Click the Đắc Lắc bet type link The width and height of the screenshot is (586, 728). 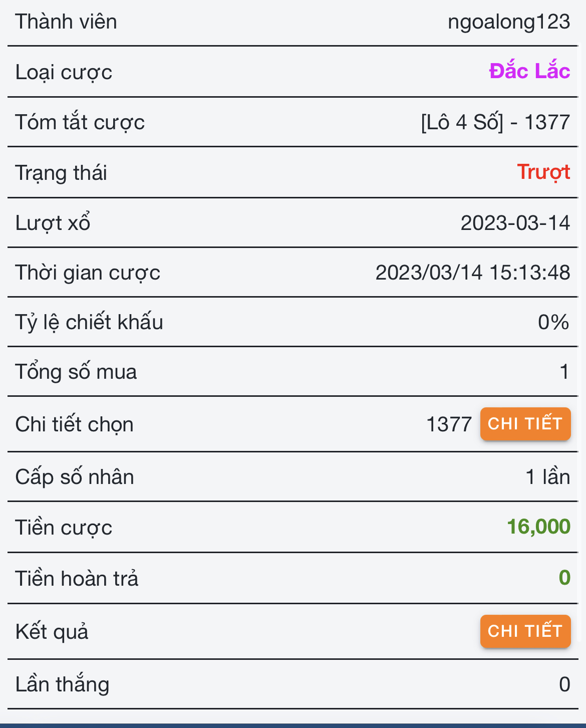pyautogui.click(x=529, y=71)
